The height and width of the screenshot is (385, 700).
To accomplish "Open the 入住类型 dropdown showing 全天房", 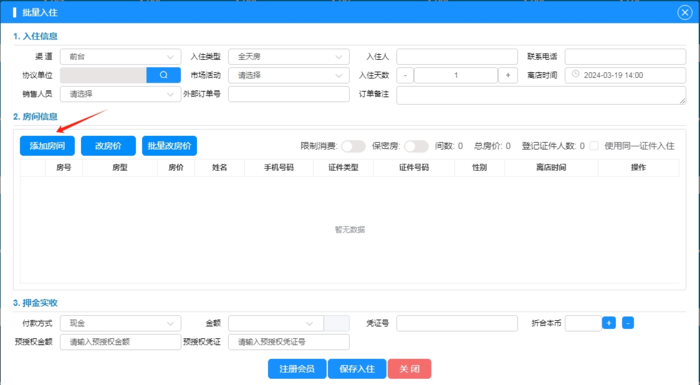I will click(x=289, y=57).
